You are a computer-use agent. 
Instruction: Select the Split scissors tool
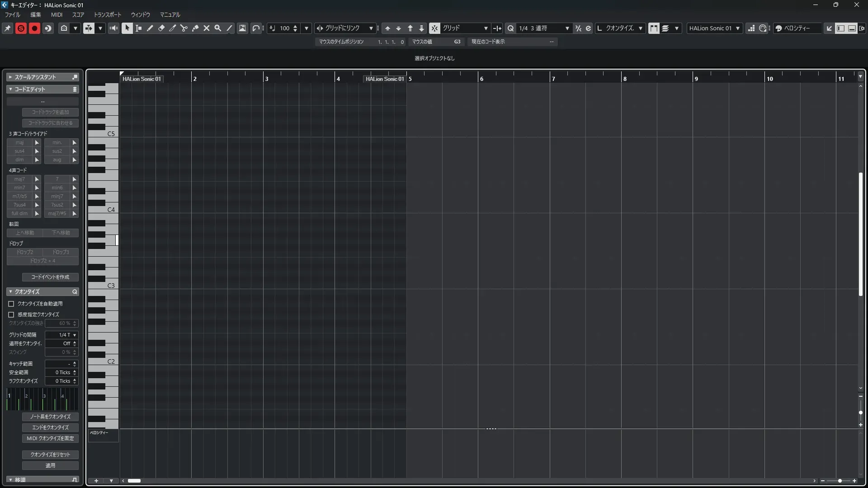coord(184,28)
